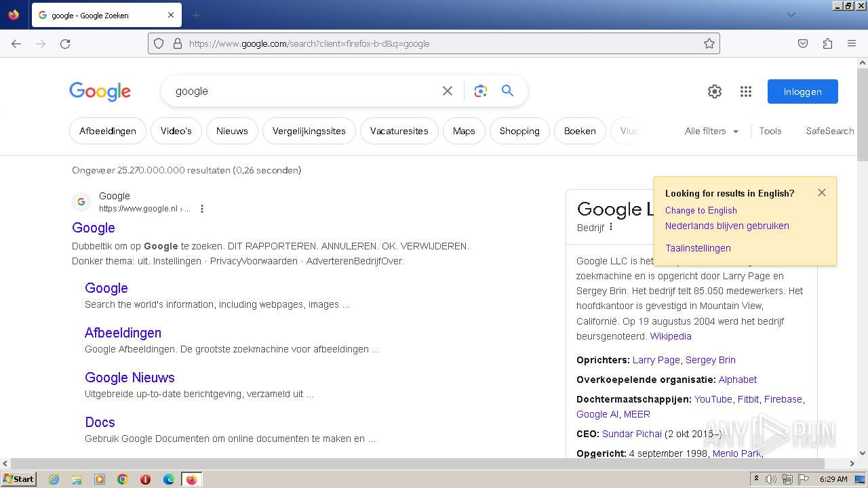
Task: Open the main Google result title link
Action: tap(94, 228)
